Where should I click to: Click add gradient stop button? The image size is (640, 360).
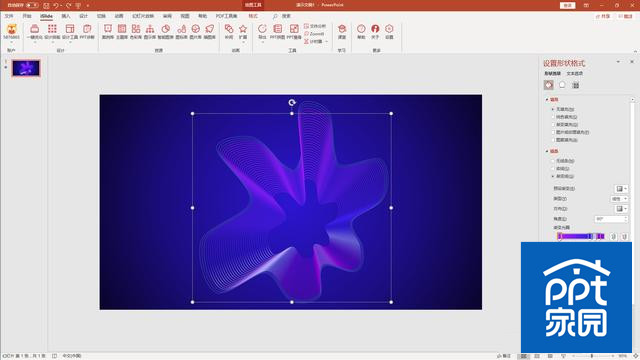(x=613, y=236)
